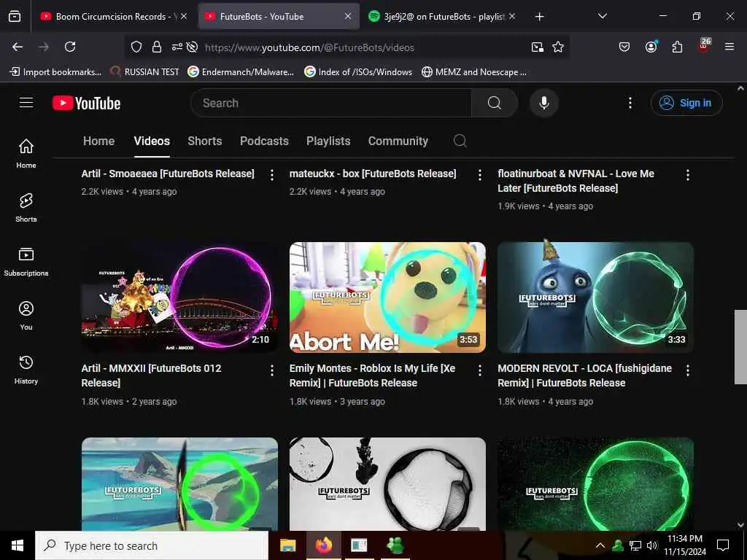Open Shorts in the sidebar

click(x=26, y=208)
